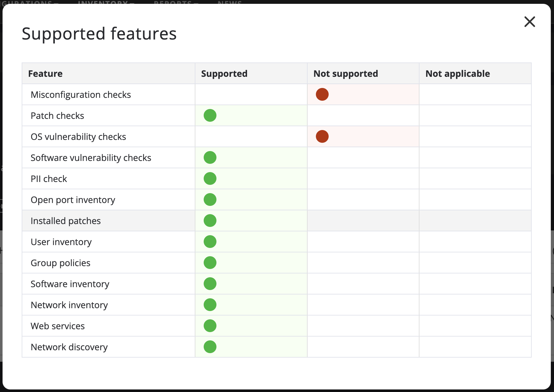Click green dot for Installed patches
554x392 pixels.
coord(210,221)
